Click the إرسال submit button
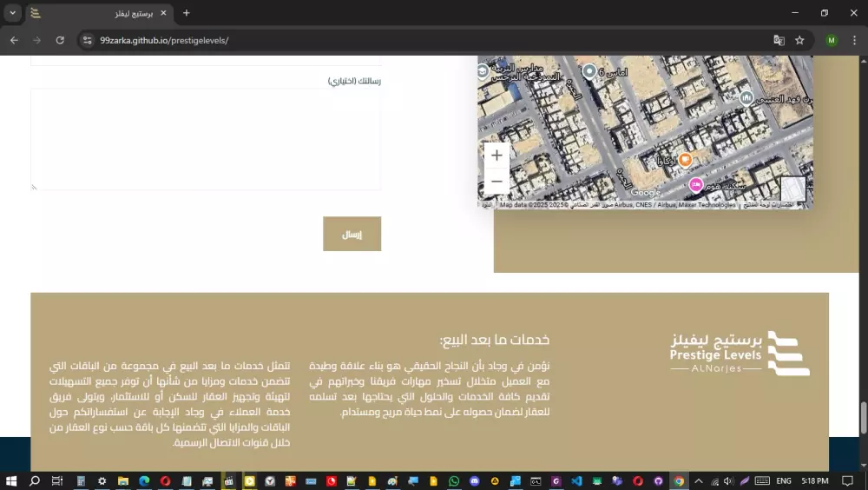Image resolution: width=868 pixels, height=490 pixels. [352, 234]
